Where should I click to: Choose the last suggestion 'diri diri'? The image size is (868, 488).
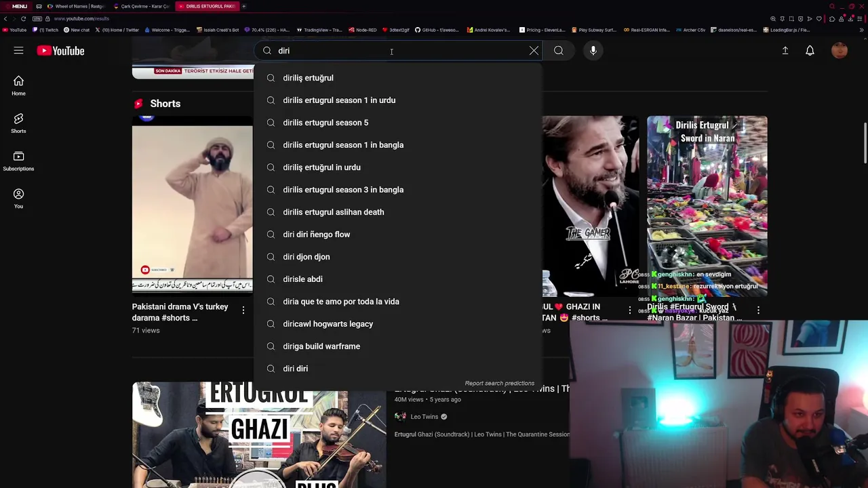tap(398, 369)
